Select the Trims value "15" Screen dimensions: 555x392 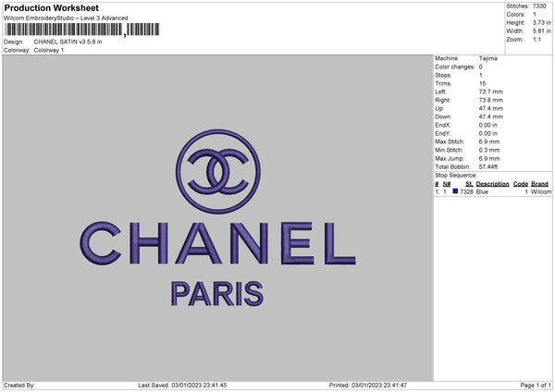pos(483,83)
